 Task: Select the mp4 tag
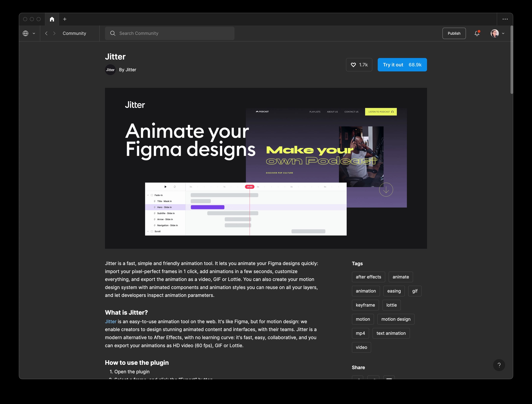point(360,333)
